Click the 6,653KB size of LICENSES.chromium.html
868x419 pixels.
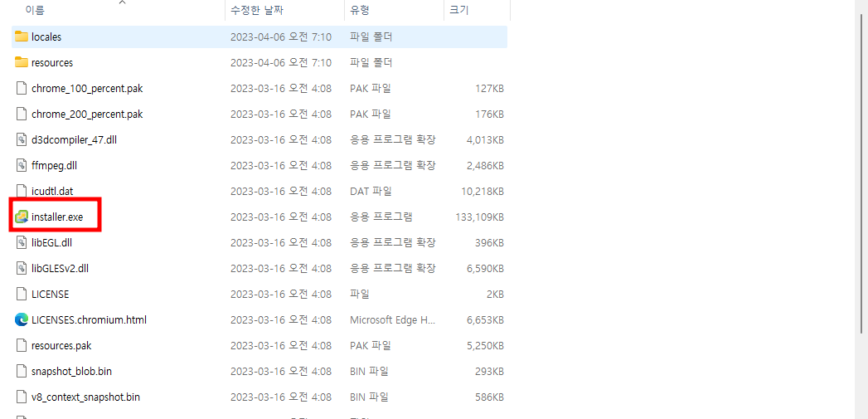point(485,319)
